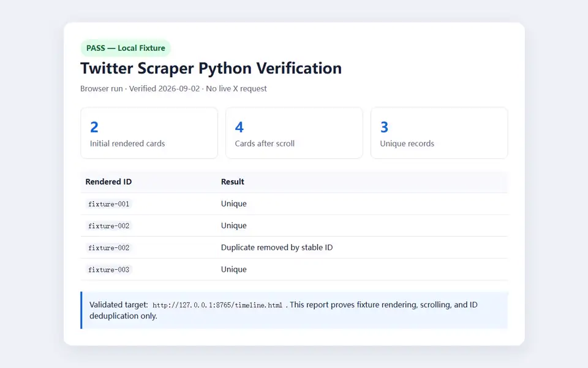Click the validated target URL 127.0.0.1:8765/timeline.html
The height and width of the screenshot is (368, 588).
point(217,305)
